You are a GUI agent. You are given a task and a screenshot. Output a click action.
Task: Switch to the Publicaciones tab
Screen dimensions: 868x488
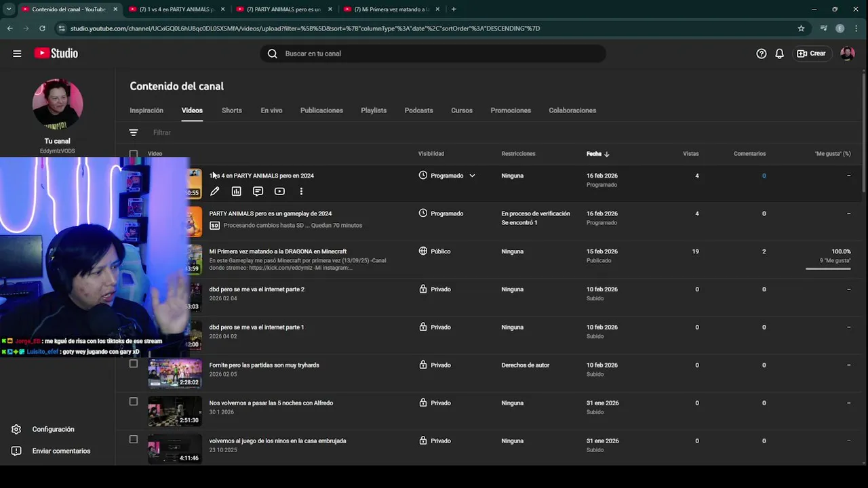(321, 110)
